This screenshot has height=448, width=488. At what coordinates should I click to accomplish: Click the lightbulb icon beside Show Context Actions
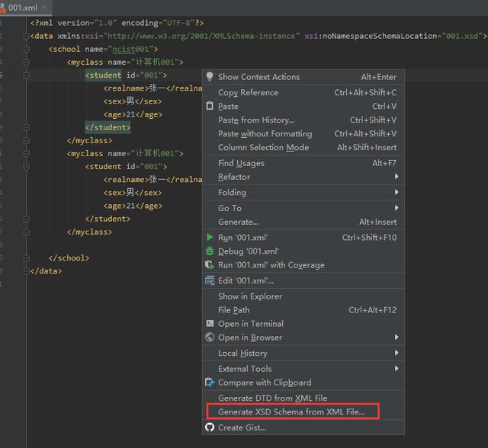coord(210,76)
